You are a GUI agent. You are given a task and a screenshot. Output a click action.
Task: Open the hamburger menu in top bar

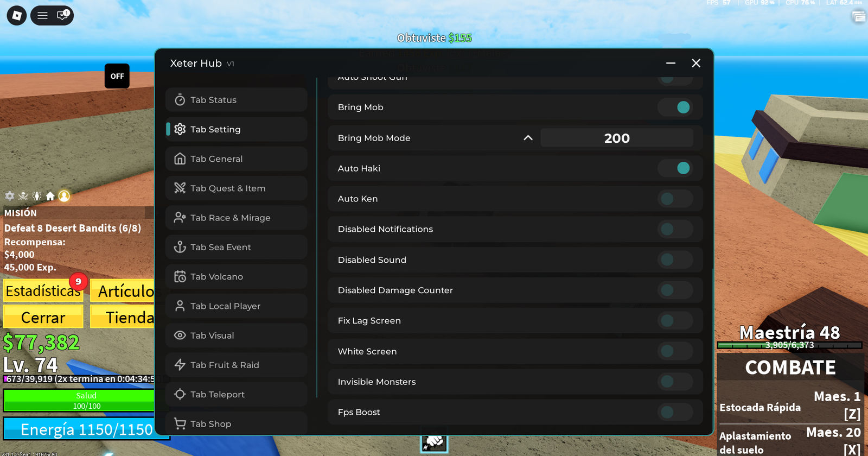coord(42,16)
